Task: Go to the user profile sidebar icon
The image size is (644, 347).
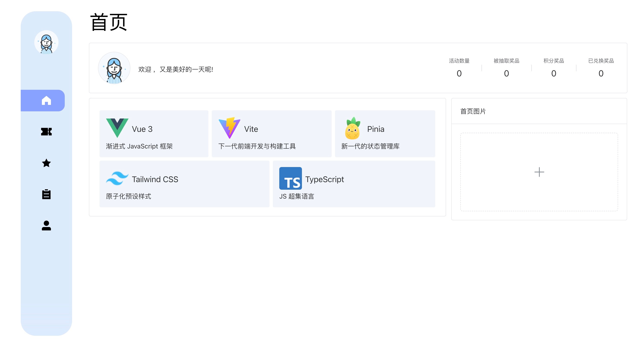Action: coord(46,226)
